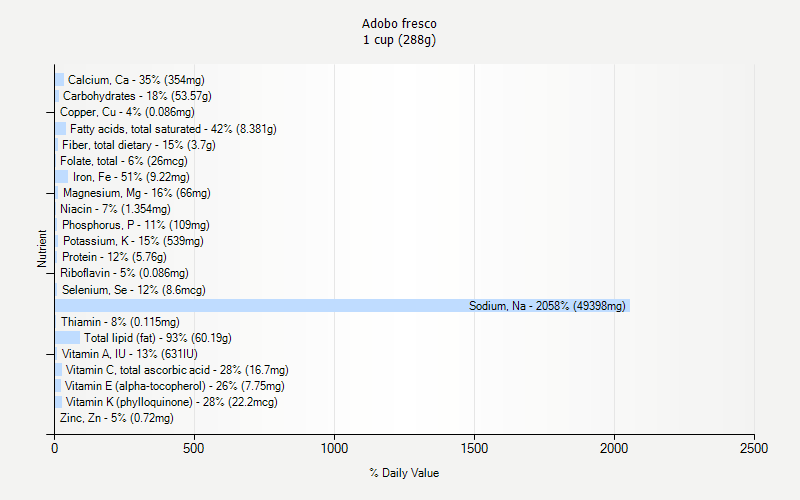The width and height of the screenshot is (800, 500).
Task: Select the Calcium, Ca data label
Action: (x=136, y=80)
